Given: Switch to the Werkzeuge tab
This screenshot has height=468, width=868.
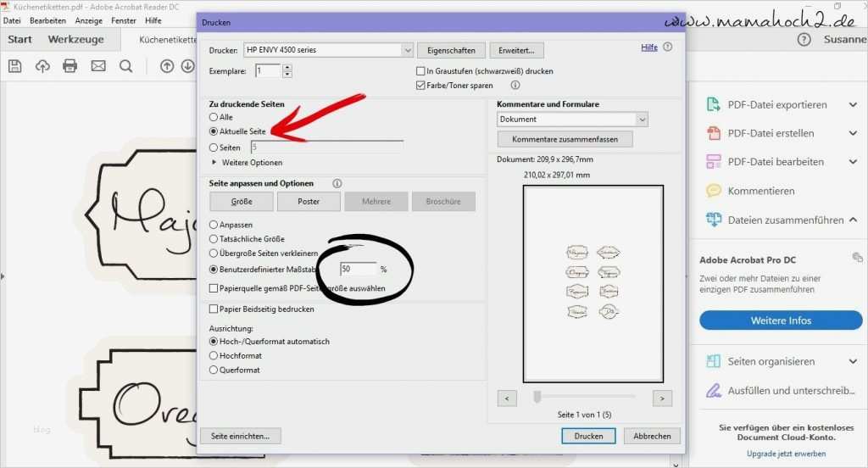Looking at the screenshot, I should (x=75, y=39).
